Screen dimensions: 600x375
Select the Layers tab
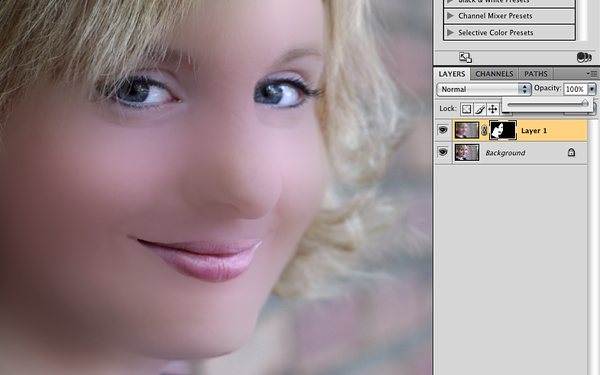[452, 74]
